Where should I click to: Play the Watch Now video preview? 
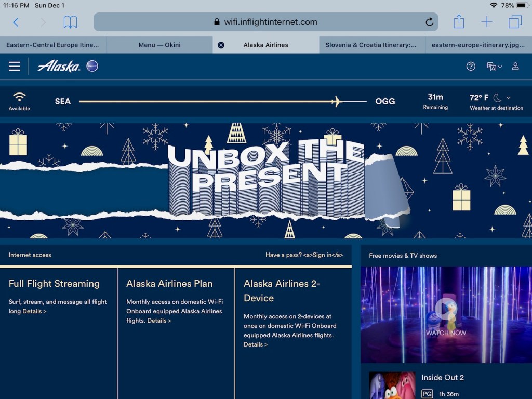[446, 310]
